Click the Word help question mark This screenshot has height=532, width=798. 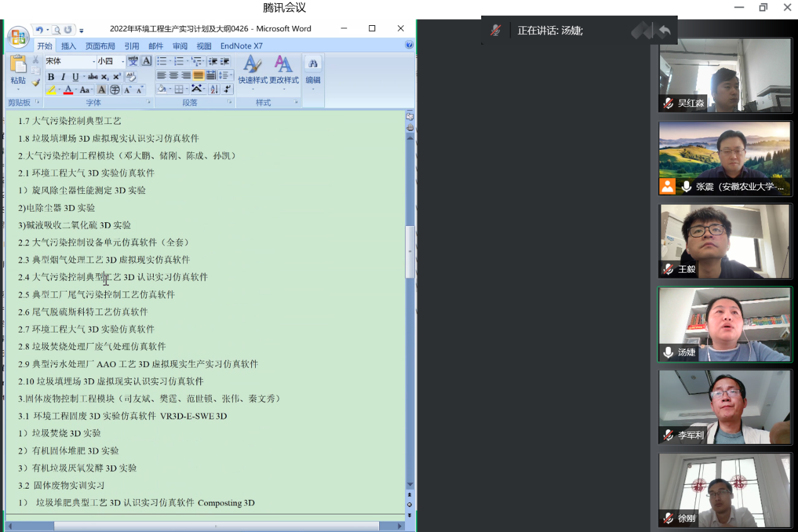pyautogui.click(x=409, y=45)
